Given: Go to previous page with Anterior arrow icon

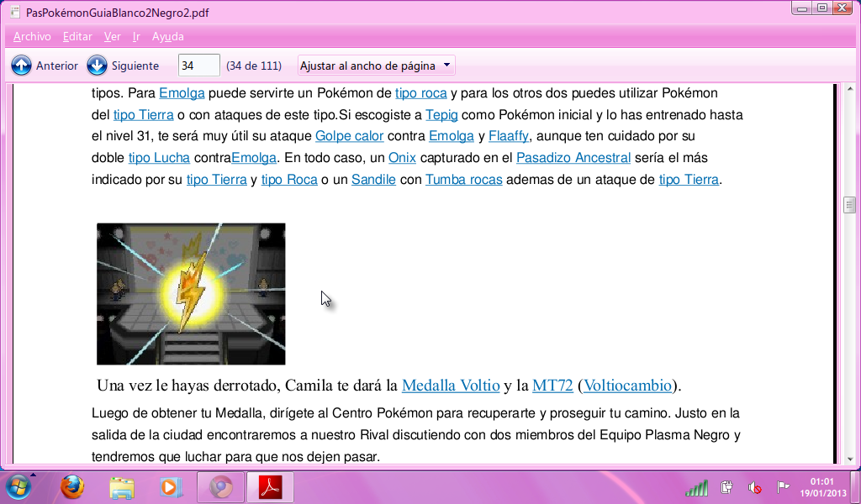Looking at the screenshot, I should 21,66.
